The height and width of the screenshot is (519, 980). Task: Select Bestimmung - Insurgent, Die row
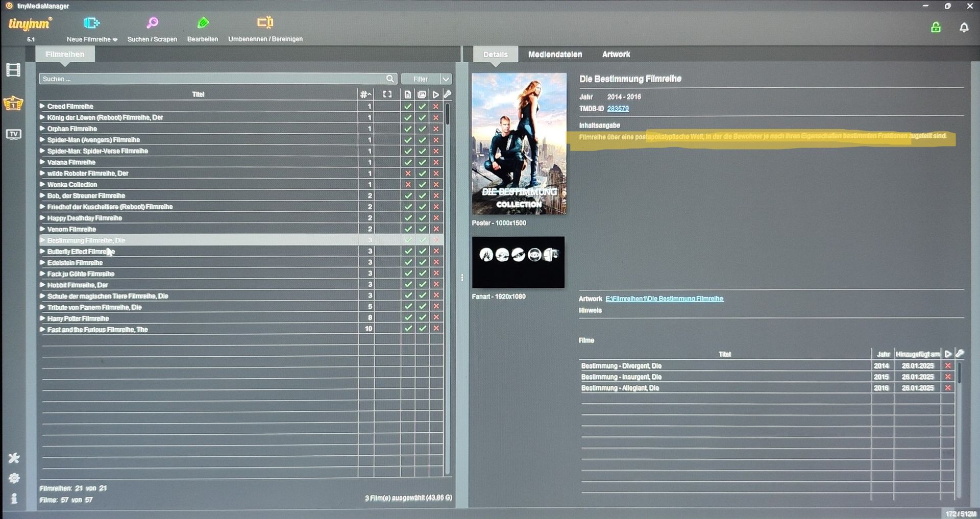(x=767, y=377)
